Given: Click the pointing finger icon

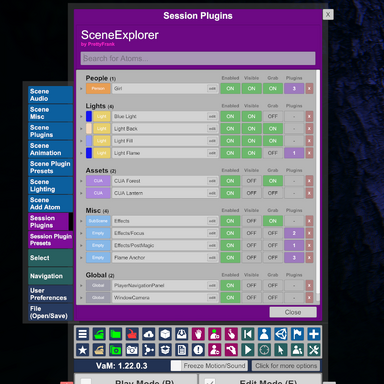Looking at the screenshot, I should (x=231, y=334).
